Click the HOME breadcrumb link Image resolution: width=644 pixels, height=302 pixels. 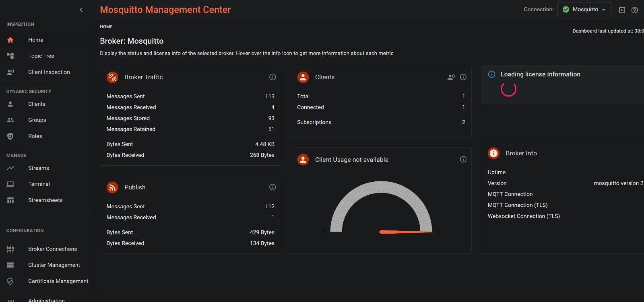click(x=106, y=27)
